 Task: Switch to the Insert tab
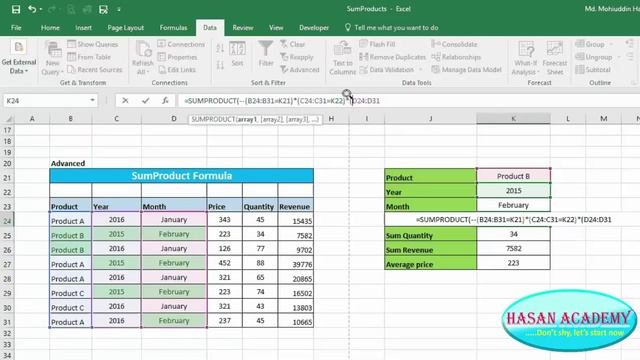click(83, 28)
